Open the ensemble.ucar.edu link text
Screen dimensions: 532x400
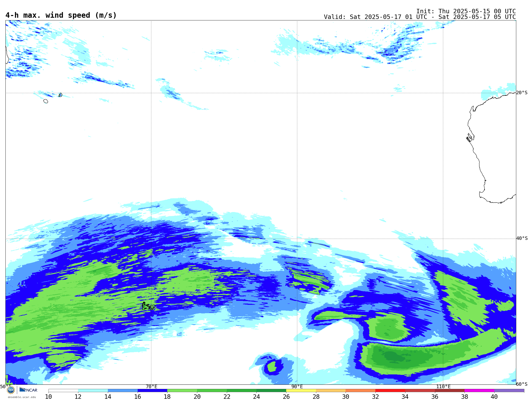click(22, 397)
